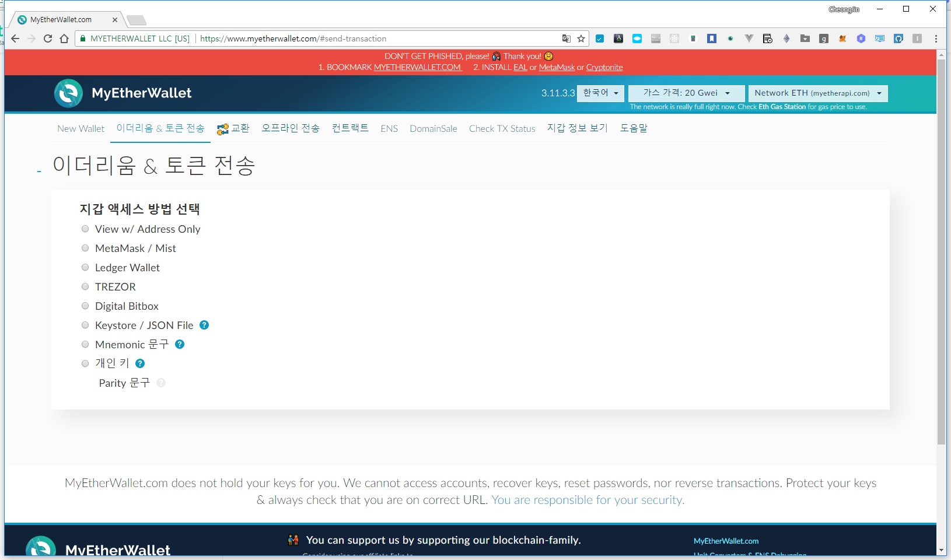
Task: Open the MetaMask fox extension icon
Action: tap(842, 38)
